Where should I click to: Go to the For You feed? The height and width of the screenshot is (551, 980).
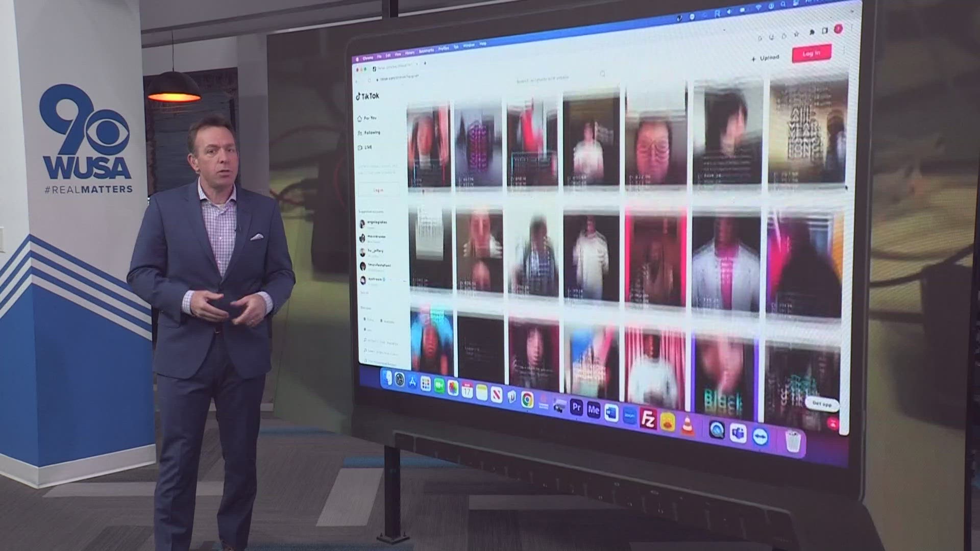[367, 118]
